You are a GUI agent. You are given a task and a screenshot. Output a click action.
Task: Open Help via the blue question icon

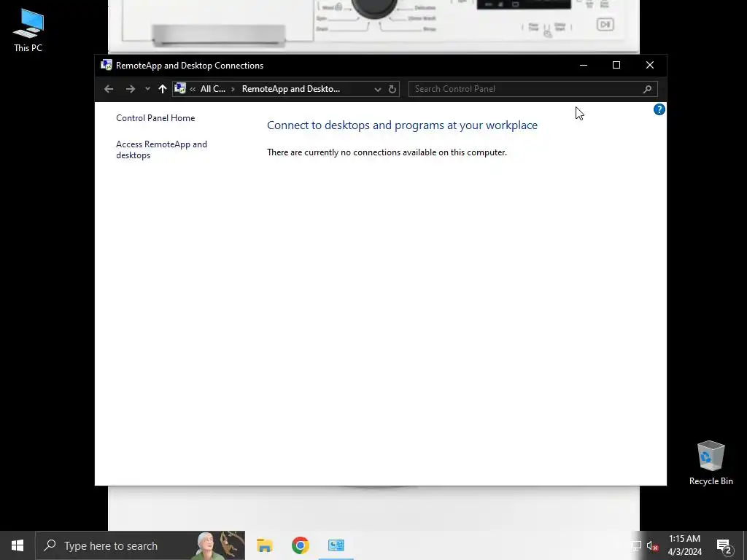point(659,109)
